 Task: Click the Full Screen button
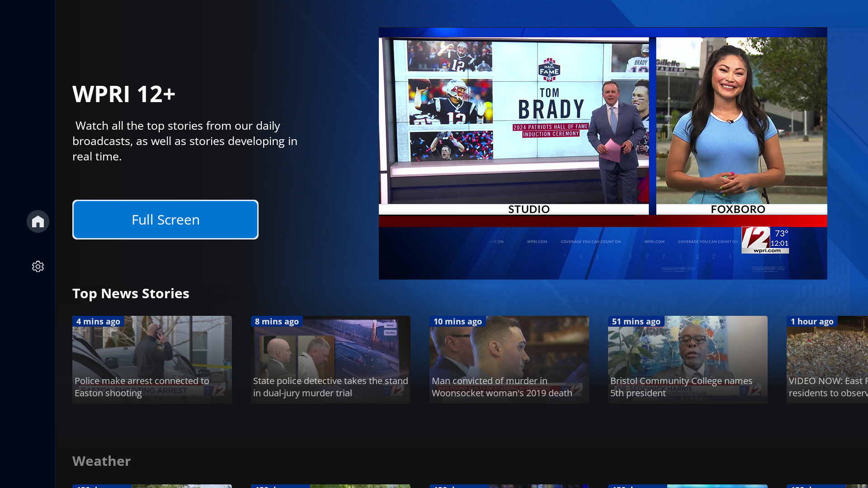(165, 220)
